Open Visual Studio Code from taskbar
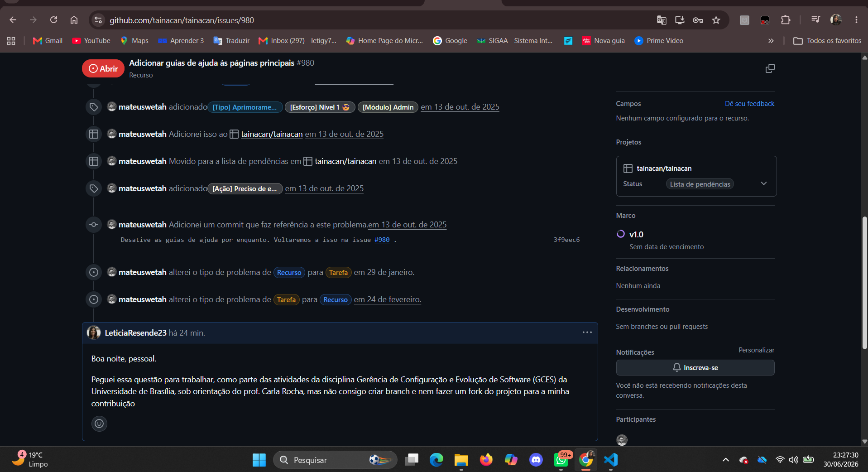The height and width of the screenshot is (472, 868). pyautogui.click(x=610, y=460)
